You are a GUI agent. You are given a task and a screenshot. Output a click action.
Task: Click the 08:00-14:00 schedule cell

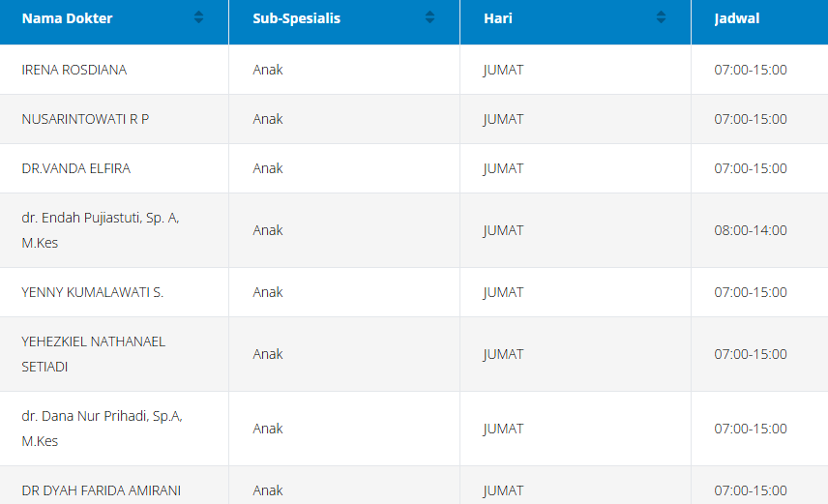(751, 230)
